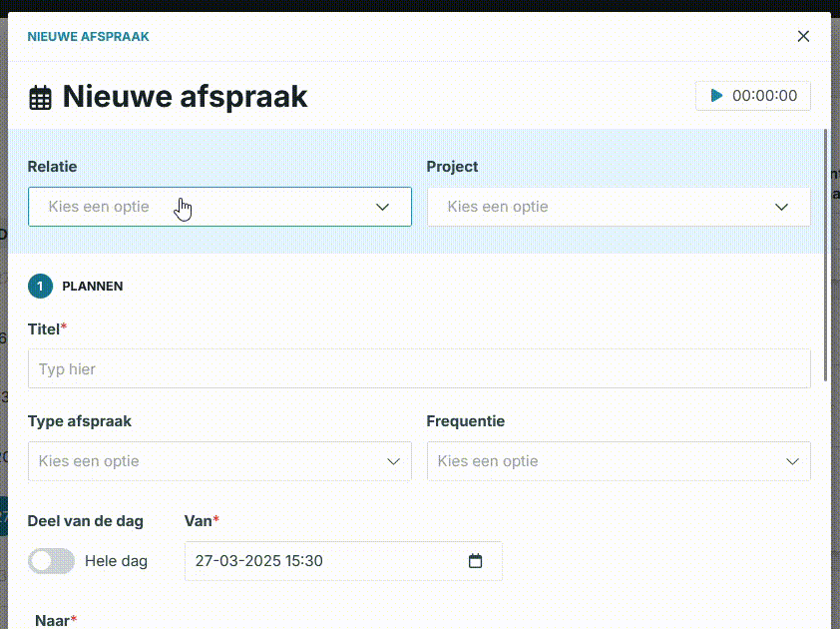The width and height of the screenshot is (840, 629).
Task: Click the calendar icon beside Nieuwe afspraak heading
Action: click(40, 98)
